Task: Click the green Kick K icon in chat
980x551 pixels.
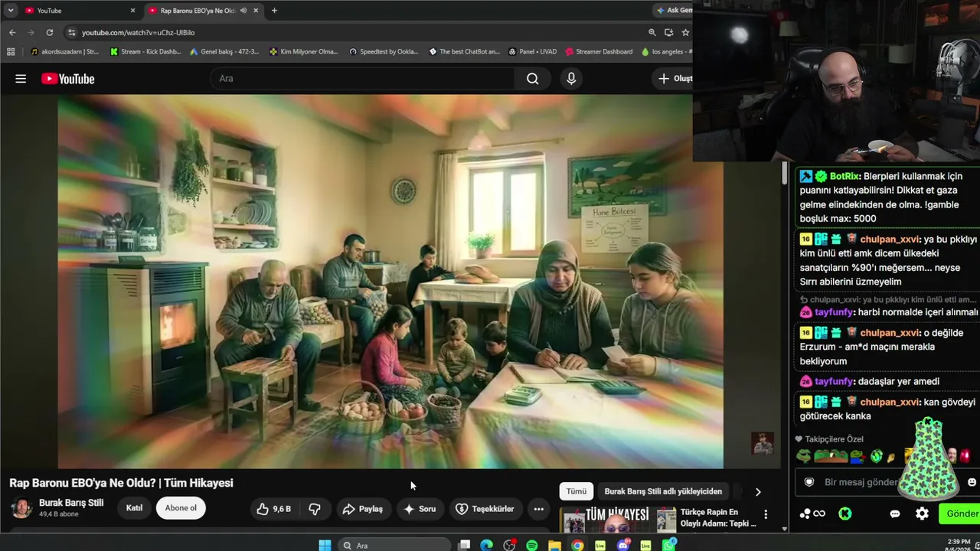Action: point(845,514)
